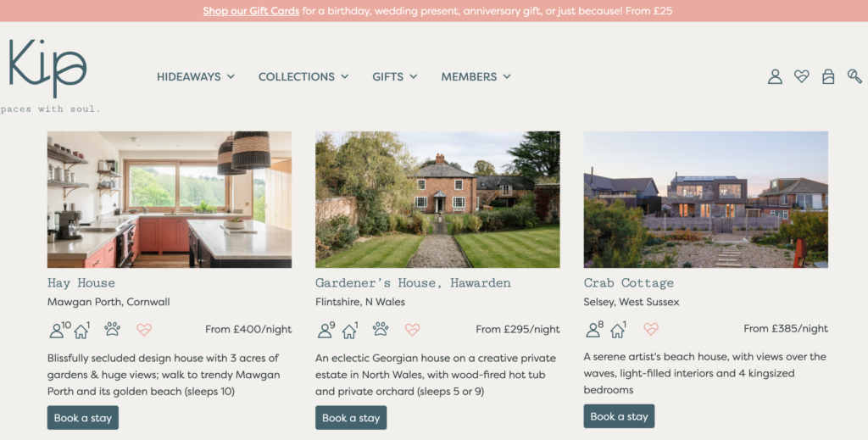The image size is (868, 440).
Task: Click Gardener's House paw icon
Action: pyautogui.click(x=381, y=329)
